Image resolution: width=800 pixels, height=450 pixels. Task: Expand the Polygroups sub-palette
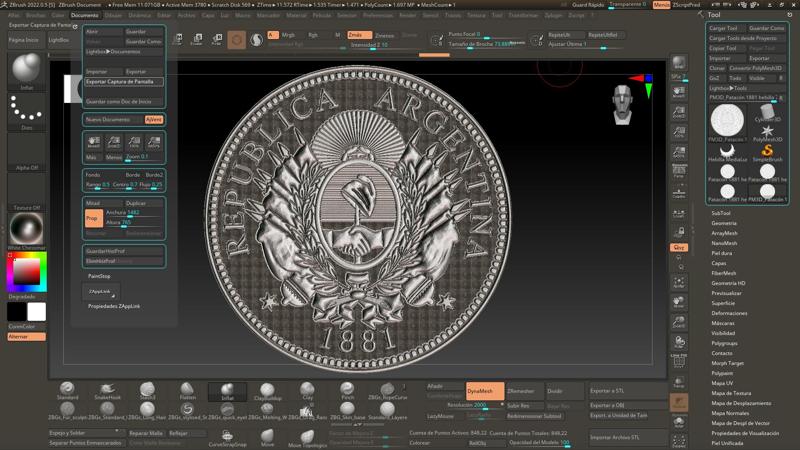pos(724,343)
